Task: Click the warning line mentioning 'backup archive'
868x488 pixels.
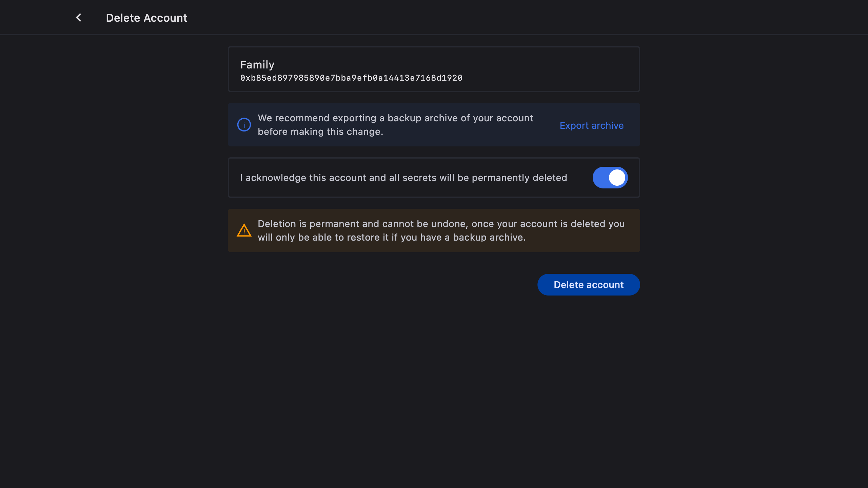Action: point(391,238)
